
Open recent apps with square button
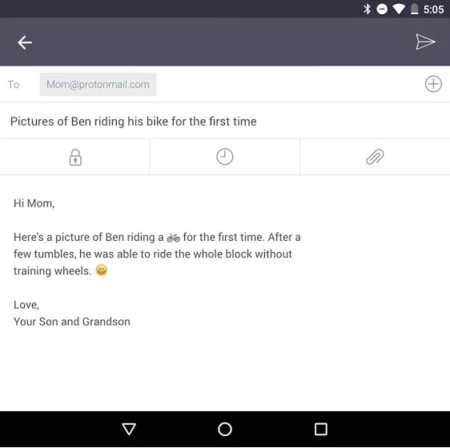click(x=321, y=429)
